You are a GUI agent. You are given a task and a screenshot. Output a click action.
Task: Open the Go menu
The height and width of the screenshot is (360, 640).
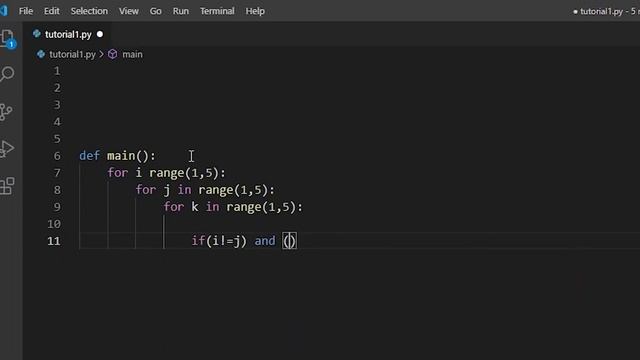[156, 11]
